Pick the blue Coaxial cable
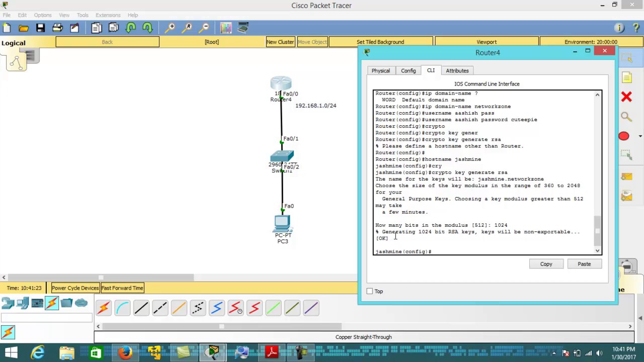Viewport: 644px width, 362px height. [217, 308]
